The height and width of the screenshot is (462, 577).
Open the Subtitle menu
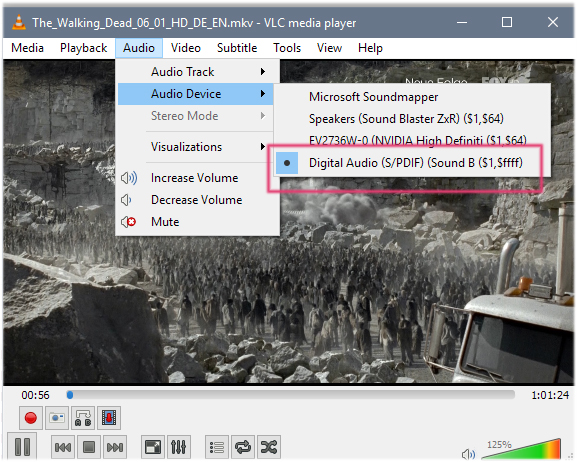[x=237, y=48]
